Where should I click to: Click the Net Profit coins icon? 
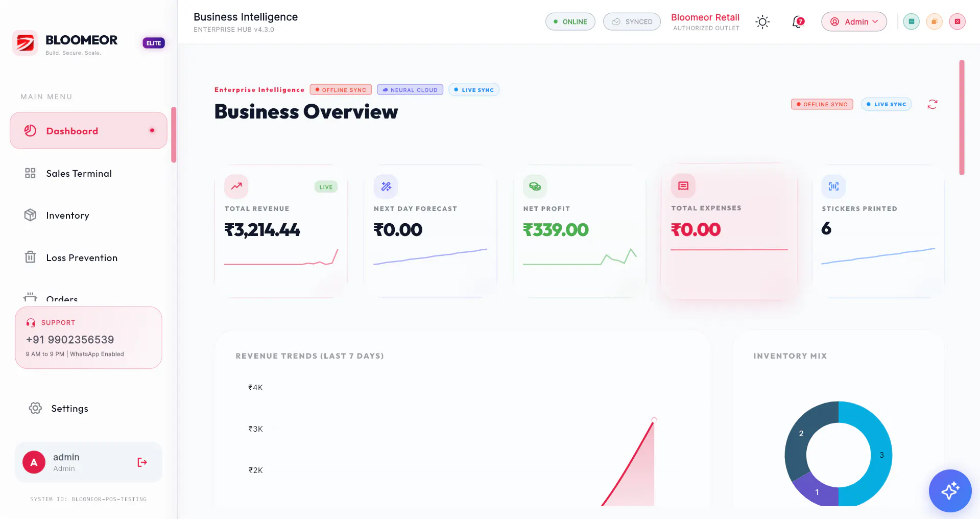coord(535,186)
